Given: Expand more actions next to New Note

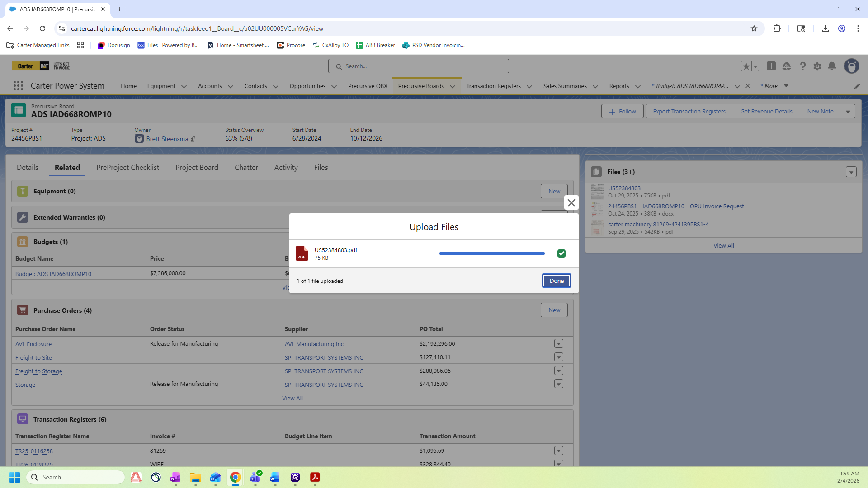Looking at the screenshot, I should tap(848, 112).
